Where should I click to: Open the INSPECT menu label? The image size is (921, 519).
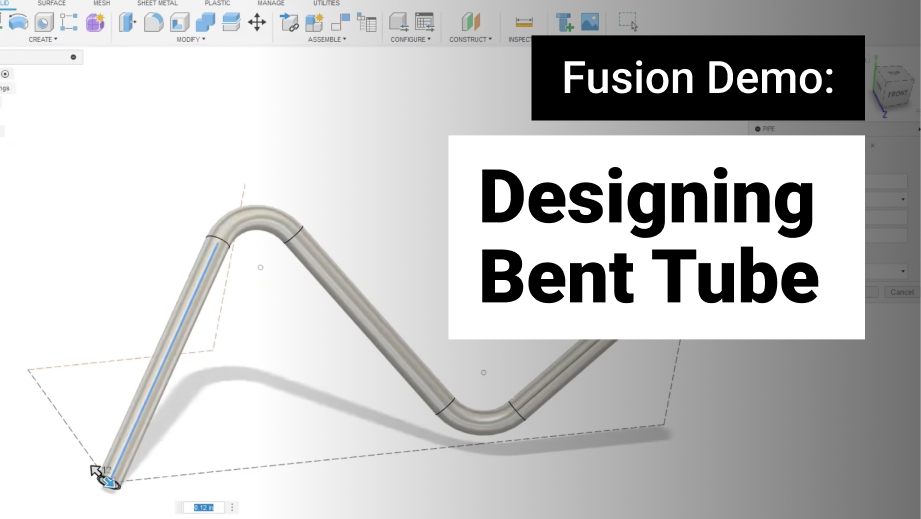click(520, 39)
